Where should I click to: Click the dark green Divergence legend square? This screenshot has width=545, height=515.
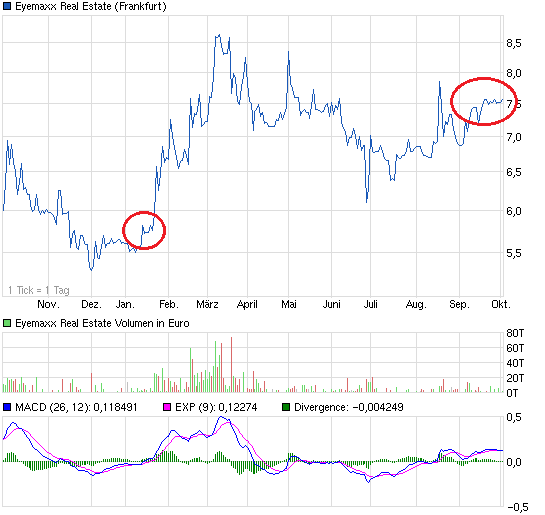[x=286, y=407]
